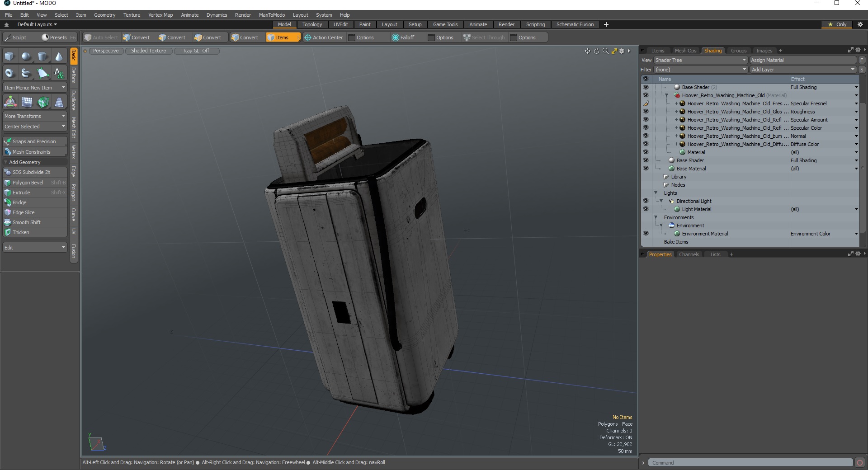This screenshot has width=868, height=470.
Task: Click the Command input field
Action: [750, 463]
